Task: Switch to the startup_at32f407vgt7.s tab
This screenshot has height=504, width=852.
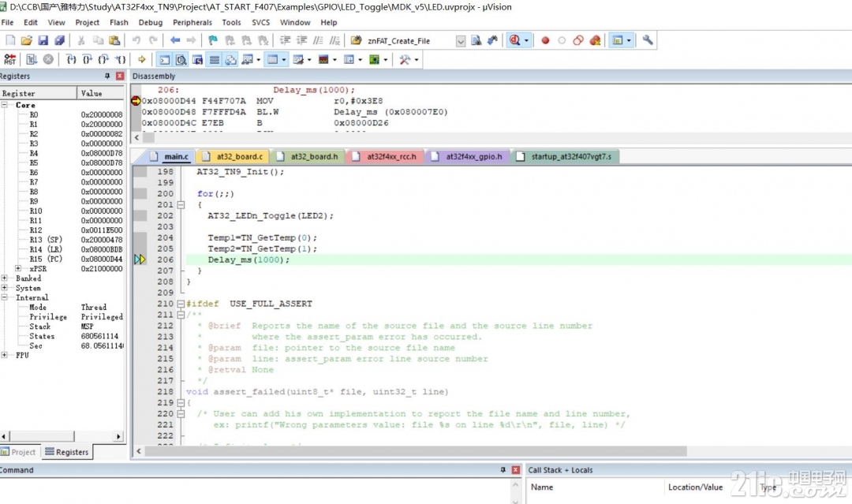Action: (x=565, y=156)
